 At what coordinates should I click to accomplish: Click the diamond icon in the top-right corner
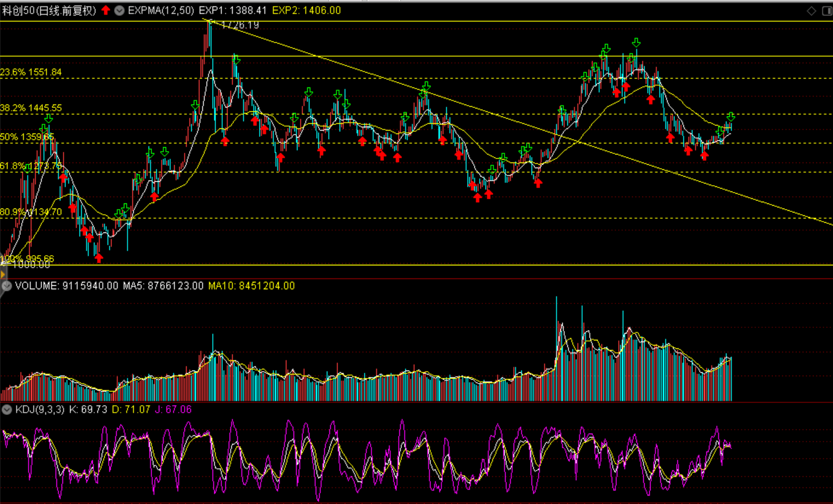811,11
